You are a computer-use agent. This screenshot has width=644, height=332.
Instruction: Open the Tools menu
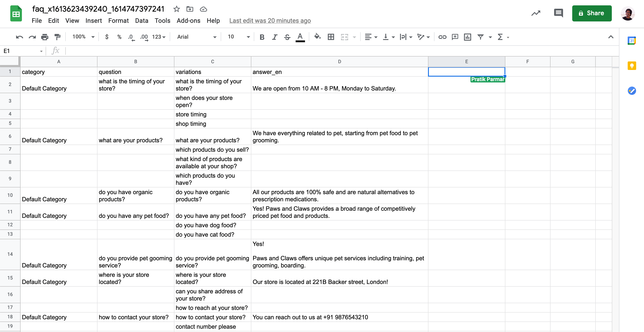[x=162, y=21]
